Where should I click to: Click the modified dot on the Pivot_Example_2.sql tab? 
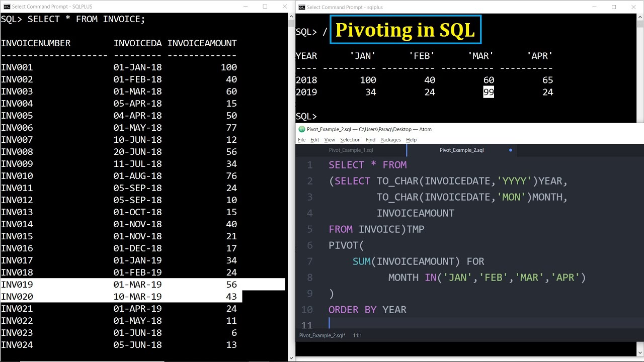tap(511, 150)
